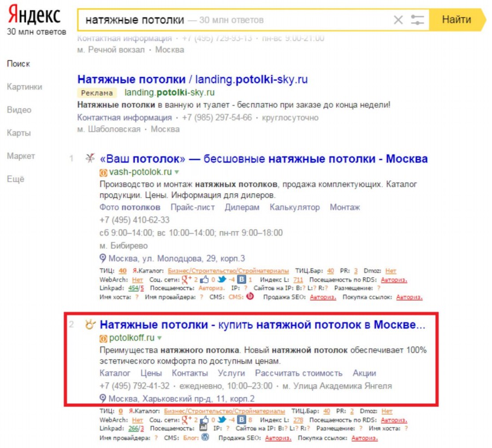The height and width of the screenshot is (448, 492).
Task: Click the orange Yandex.Catalog badge next to vash-potolok.ru
Action: [x=103, y=172]
